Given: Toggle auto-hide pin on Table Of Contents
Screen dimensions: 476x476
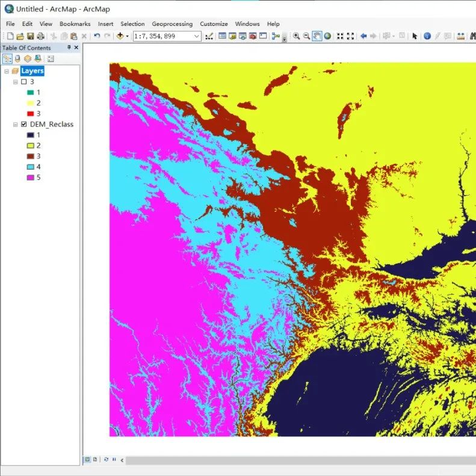Looking at the screenshot, I should 69,48.
